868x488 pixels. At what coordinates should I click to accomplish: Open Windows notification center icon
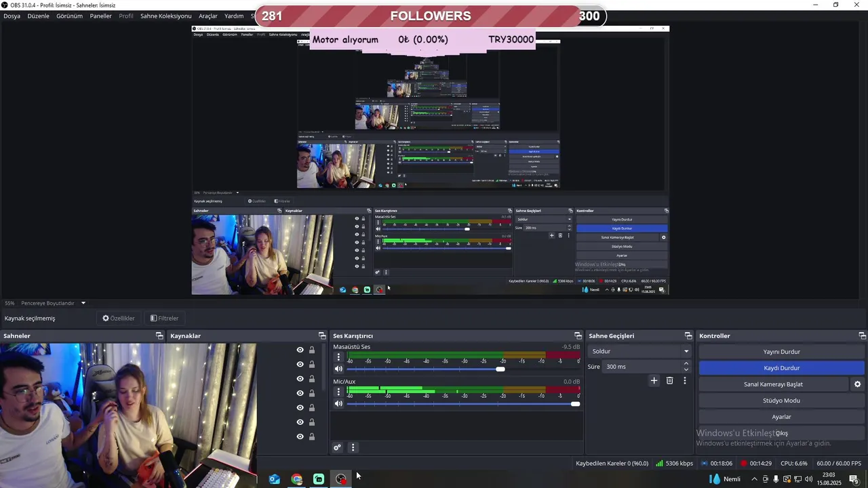[x=854, y=479]
